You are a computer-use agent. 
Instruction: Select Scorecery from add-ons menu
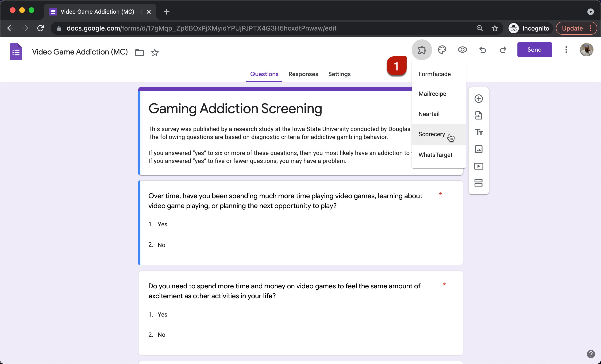click(431, 134)
